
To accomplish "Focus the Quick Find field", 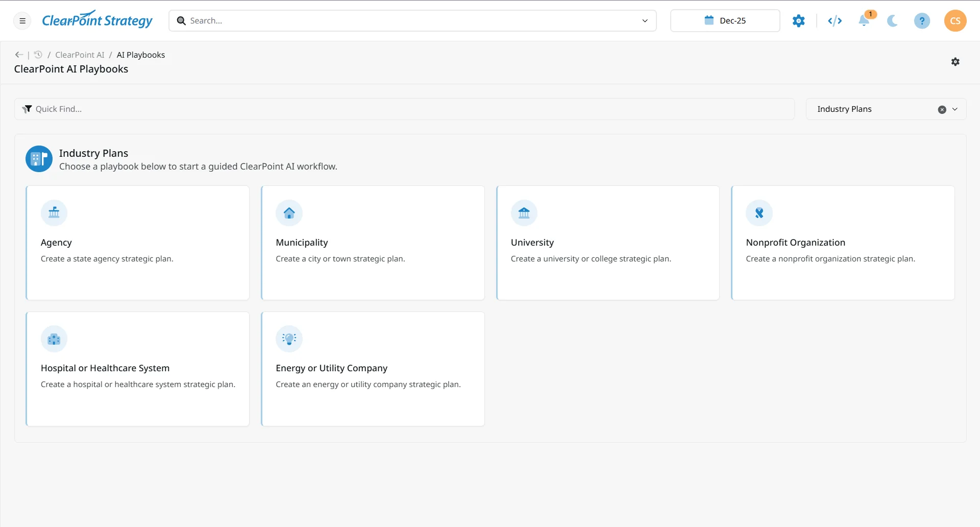I will [x=404, y=109].
